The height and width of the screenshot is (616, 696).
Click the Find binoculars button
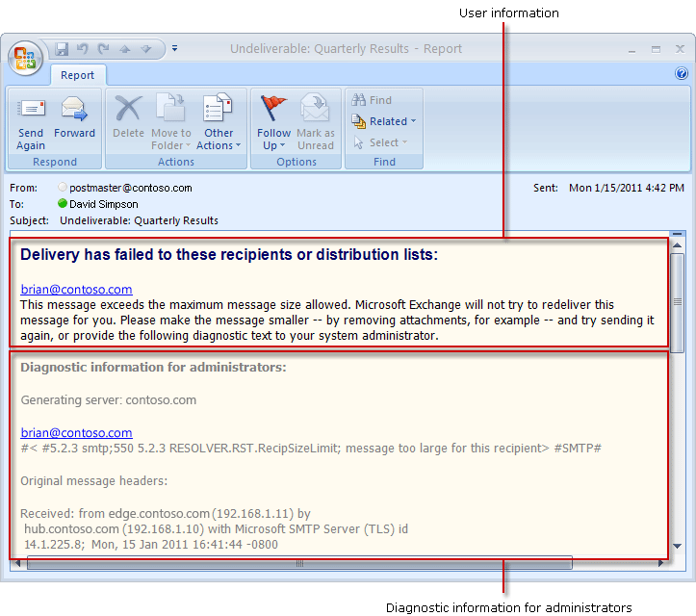(x=372, y=100)
